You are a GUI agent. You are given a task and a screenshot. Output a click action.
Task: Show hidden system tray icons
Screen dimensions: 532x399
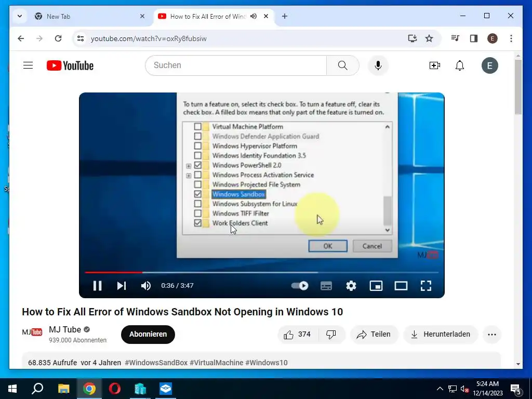440,389
